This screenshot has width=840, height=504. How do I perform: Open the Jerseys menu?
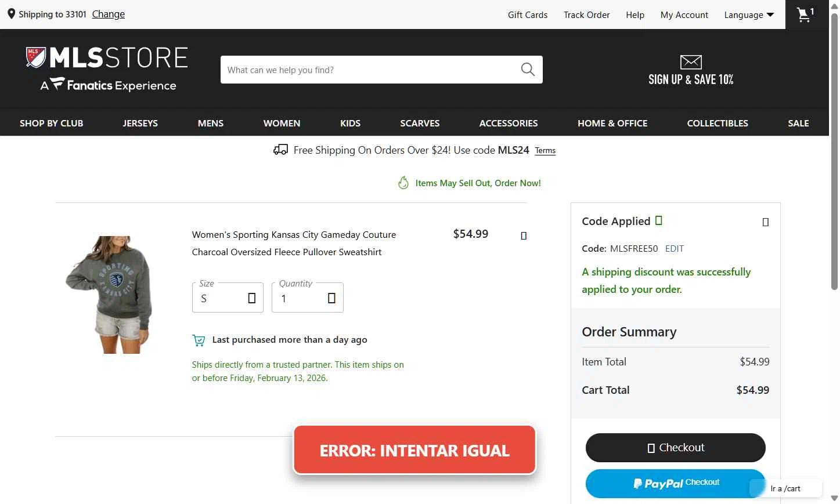(x=140, y=123)
